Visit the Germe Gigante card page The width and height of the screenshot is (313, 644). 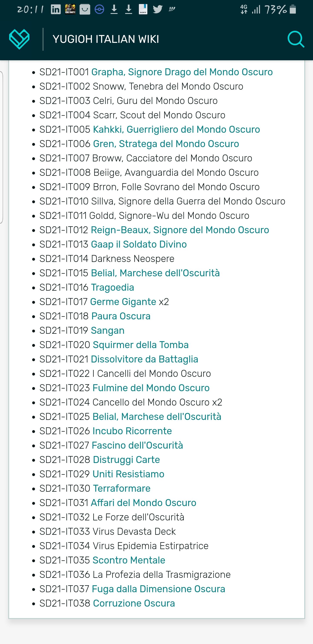click(123, 302)
